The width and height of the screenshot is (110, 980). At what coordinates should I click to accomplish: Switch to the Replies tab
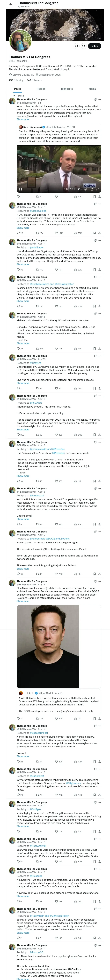coord(41,89)
